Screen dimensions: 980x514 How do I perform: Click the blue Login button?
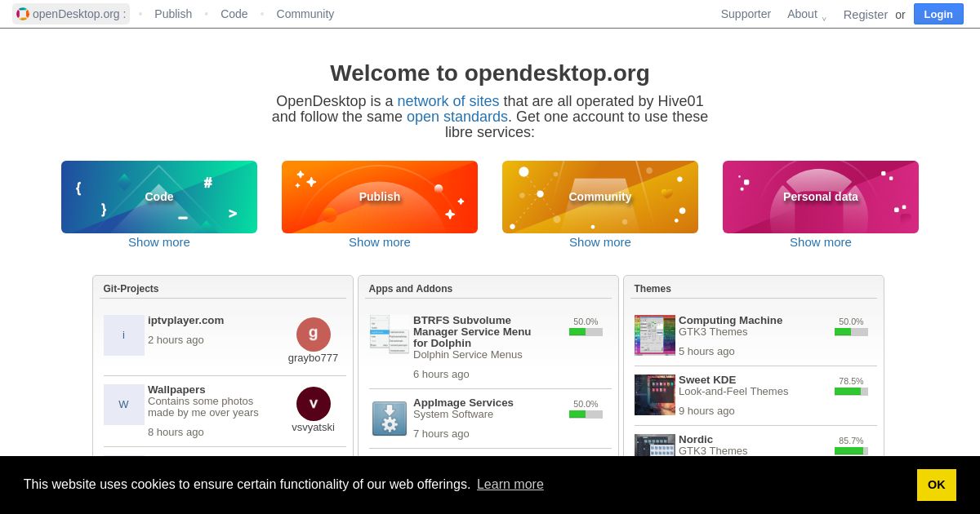pyautogui.click(x=938, y=14)
